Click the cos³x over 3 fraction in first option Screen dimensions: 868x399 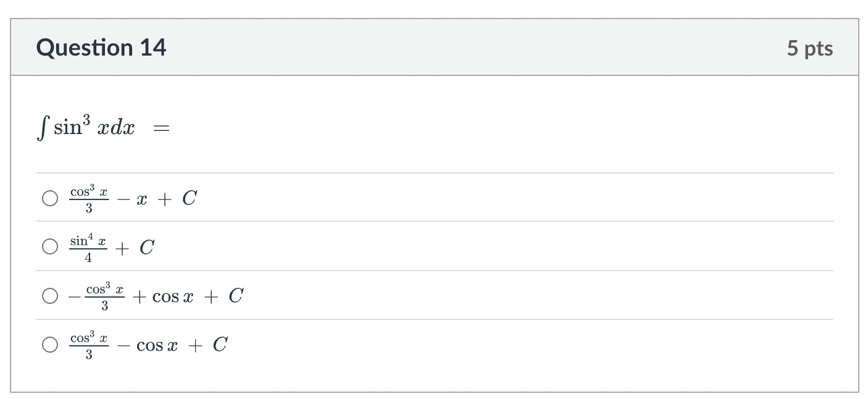(89, 199)
